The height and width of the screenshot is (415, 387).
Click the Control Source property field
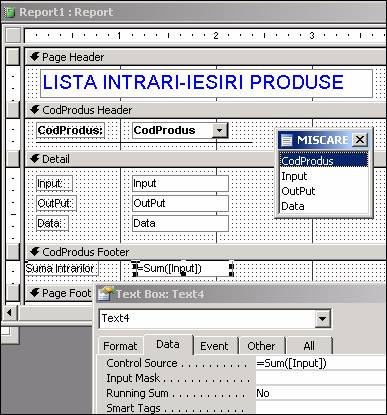click(x=321, y=363)
